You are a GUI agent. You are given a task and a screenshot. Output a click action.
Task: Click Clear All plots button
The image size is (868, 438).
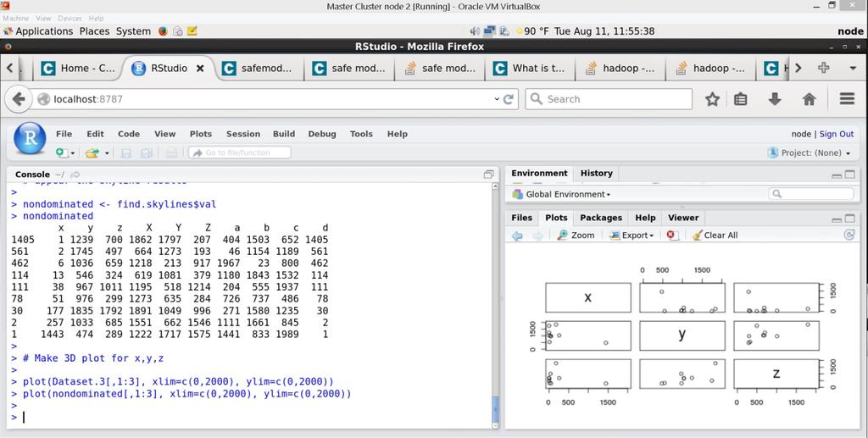coord(715,235)
